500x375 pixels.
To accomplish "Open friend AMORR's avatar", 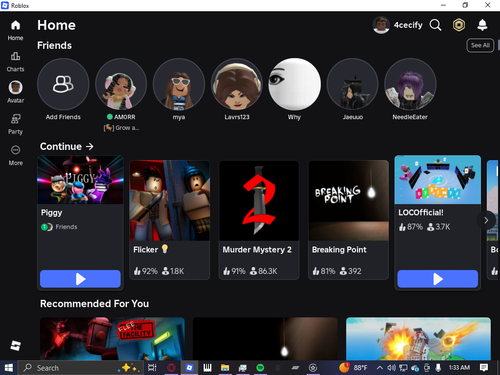I will 121,84.
